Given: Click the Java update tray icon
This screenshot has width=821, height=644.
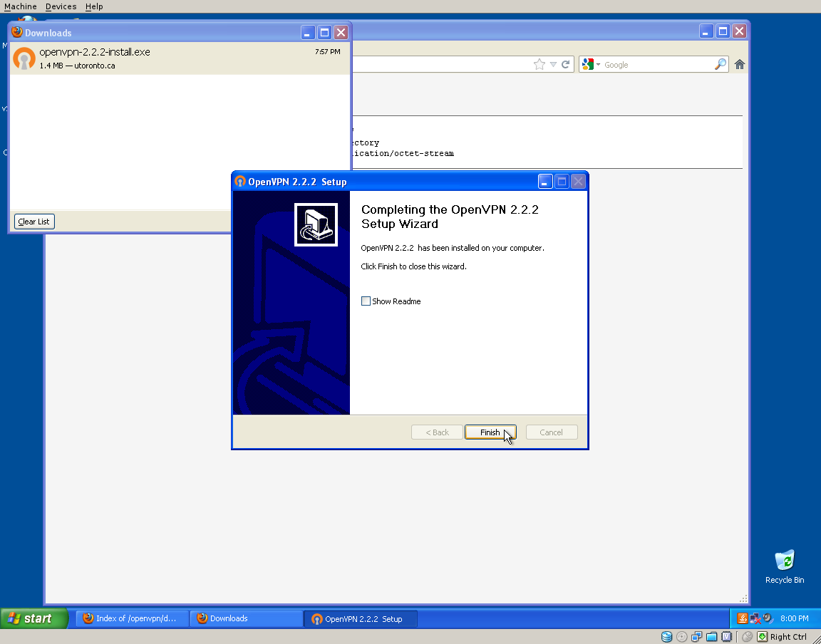Looking at the screenshot, I should click(x=742, y=618).
